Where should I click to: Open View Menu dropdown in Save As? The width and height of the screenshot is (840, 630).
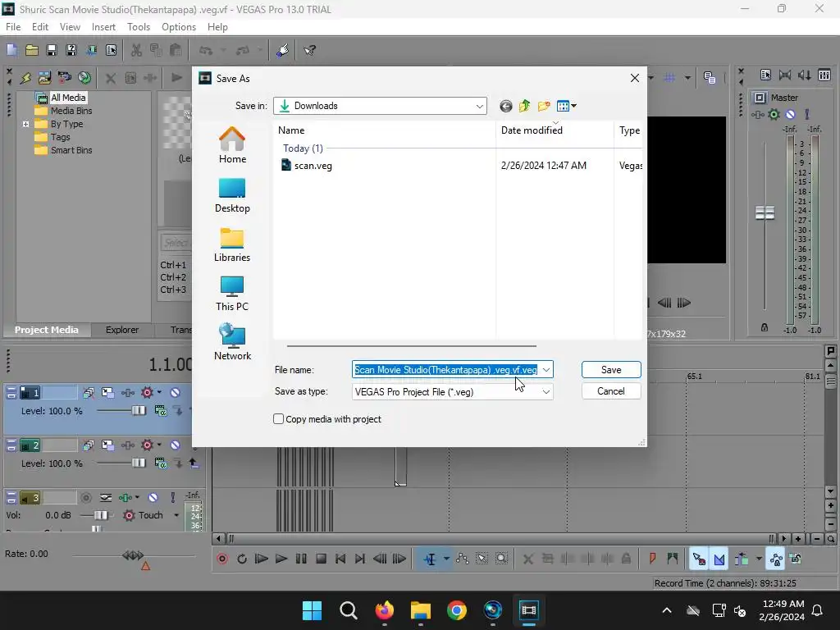567,106
